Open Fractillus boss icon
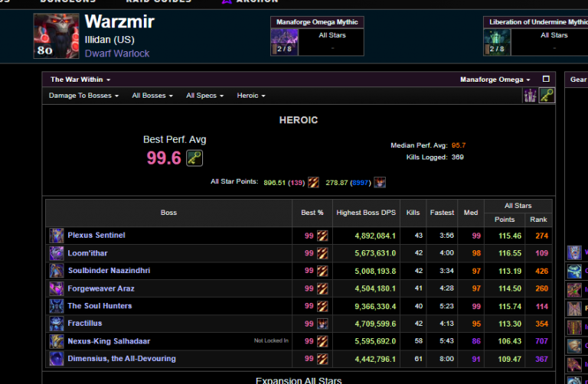Screen dimensions: 588x384 57,324
